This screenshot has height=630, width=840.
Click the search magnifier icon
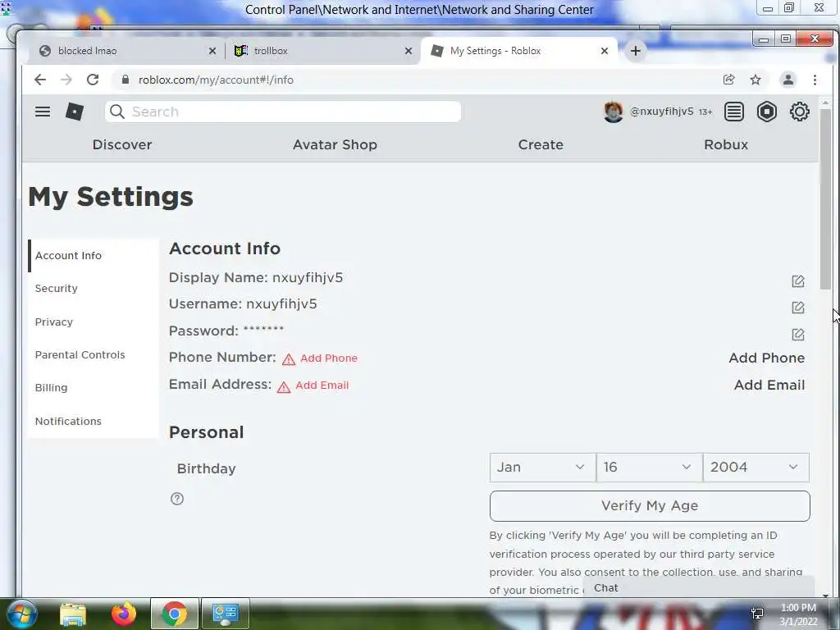(116, 112)
